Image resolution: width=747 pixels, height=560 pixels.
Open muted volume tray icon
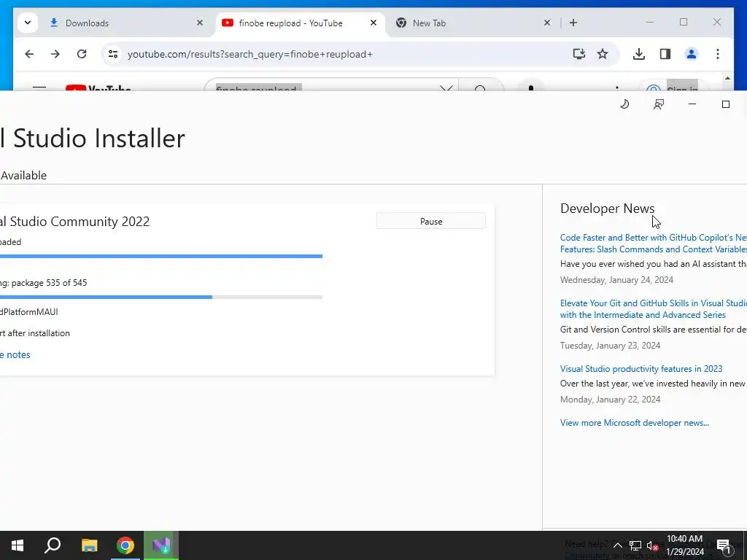click(x=653, y=545)
